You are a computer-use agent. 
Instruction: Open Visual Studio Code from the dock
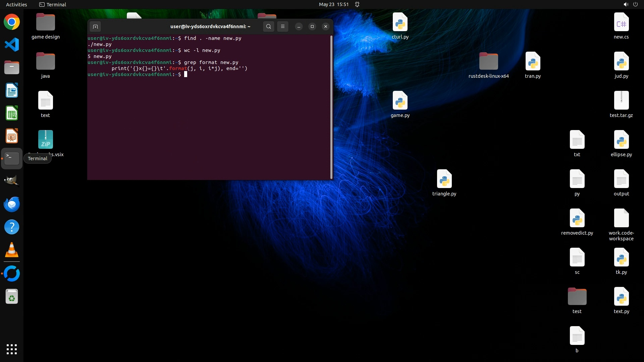coord(12,45)
